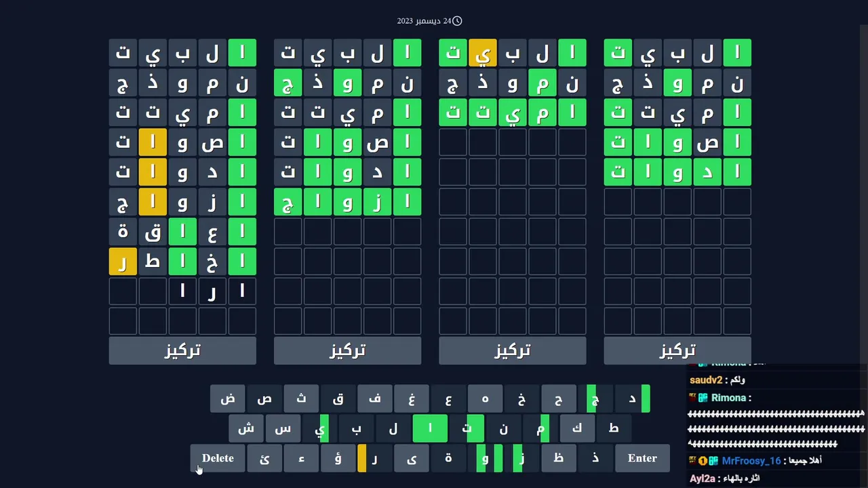
Task: Tap the ش letter key
Action: point(246,428)
